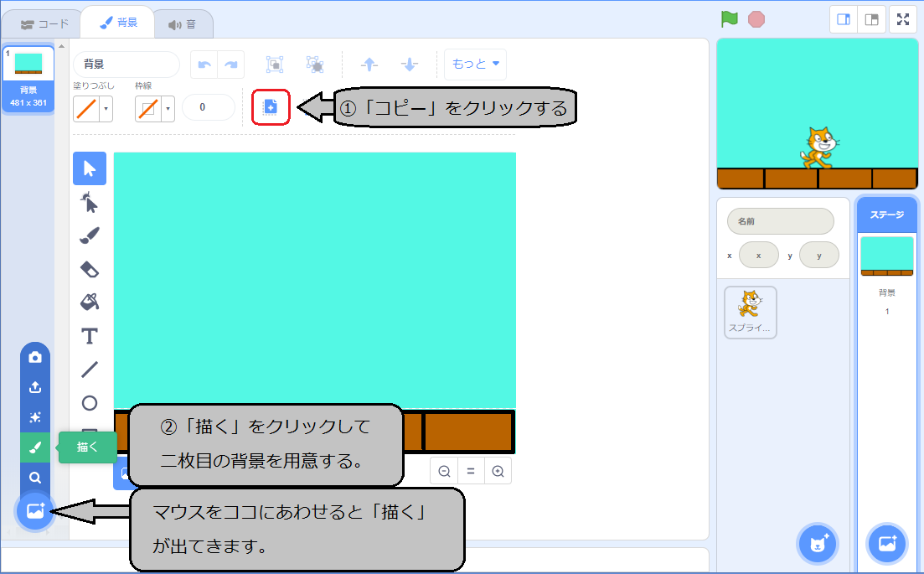Image resolution: width=924 pixels, height=574 pixels.
Task: Click the Ungroup icon
Action: (315, 65)
